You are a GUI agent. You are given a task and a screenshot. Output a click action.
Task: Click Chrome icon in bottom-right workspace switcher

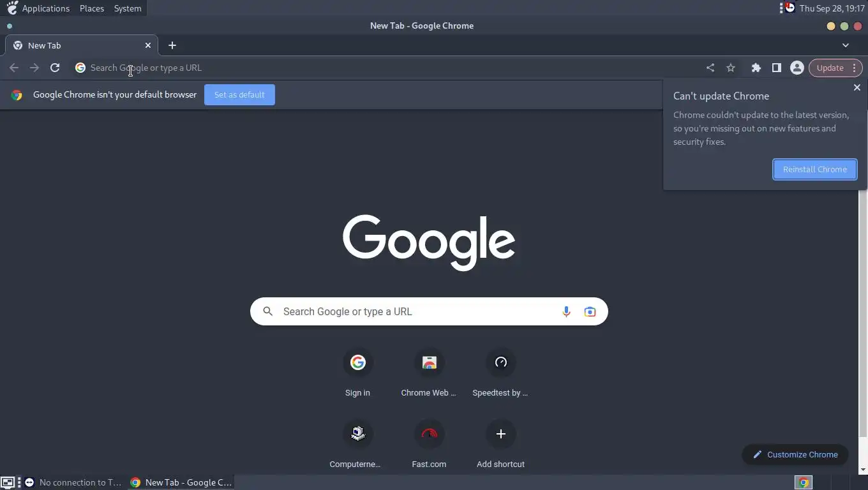click(804, 483)
